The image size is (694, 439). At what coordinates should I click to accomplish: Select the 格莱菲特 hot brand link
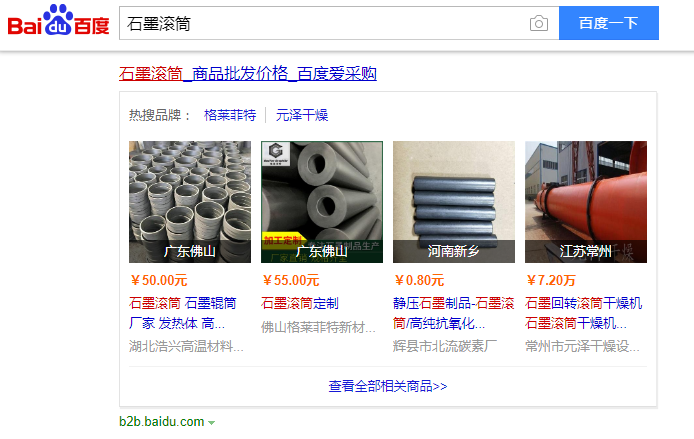coord(230,116)
